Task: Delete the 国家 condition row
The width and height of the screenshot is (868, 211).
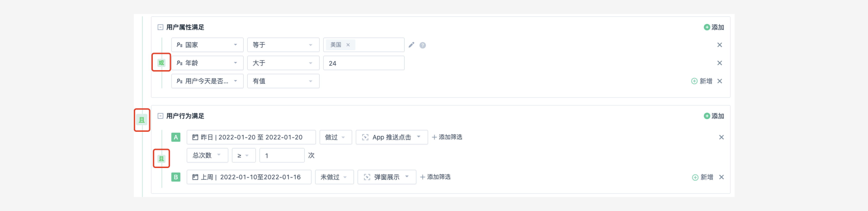Action: [719, 45]
